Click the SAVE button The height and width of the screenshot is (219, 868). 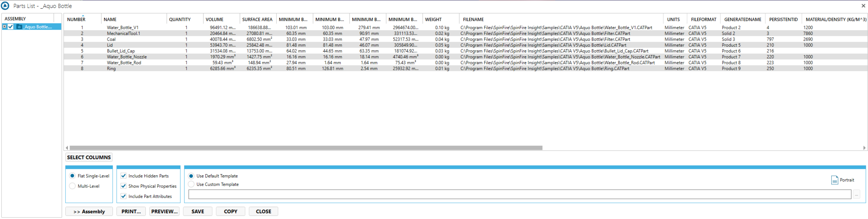point(198,212)
